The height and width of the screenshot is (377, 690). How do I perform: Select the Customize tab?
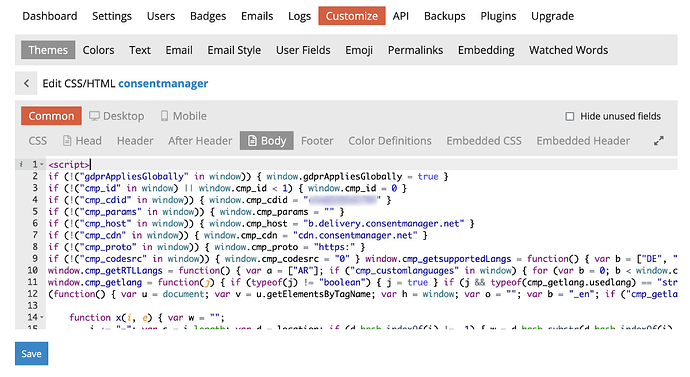[x=352, y=16]
